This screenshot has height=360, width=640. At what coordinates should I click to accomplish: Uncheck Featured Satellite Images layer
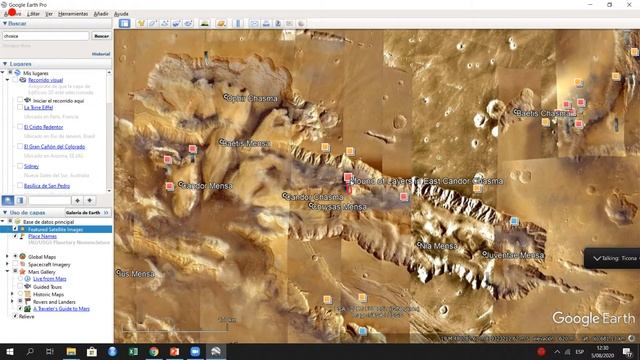pos(15,229)
